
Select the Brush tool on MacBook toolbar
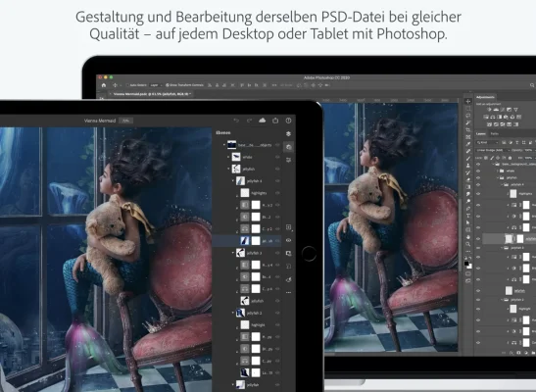[x=468, y=159]
